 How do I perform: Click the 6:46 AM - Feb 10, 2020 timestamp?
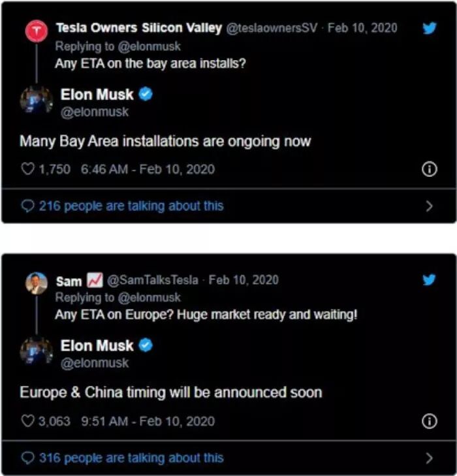[148, 169]
